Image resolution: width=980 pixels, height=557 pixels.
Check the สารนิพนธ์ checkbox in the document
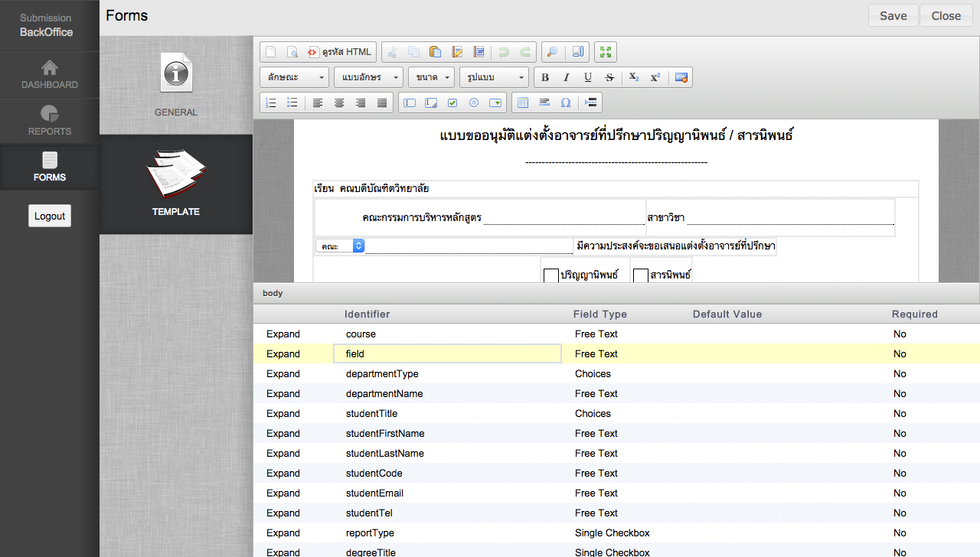coord(641,275)
